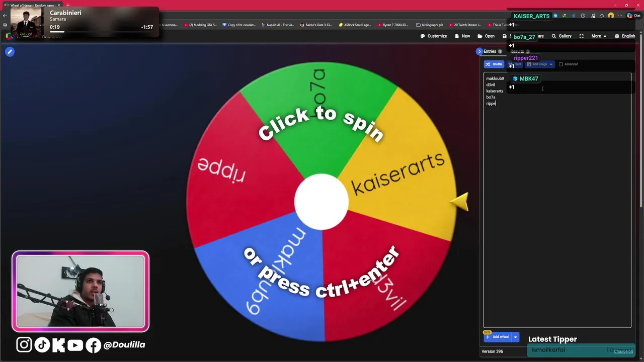Image resolution: width=644 pixels, height=362 pixels.
Task: Open the Add wheel dropdown arrow
Action: pyautogui.click(x=515, y=337)
